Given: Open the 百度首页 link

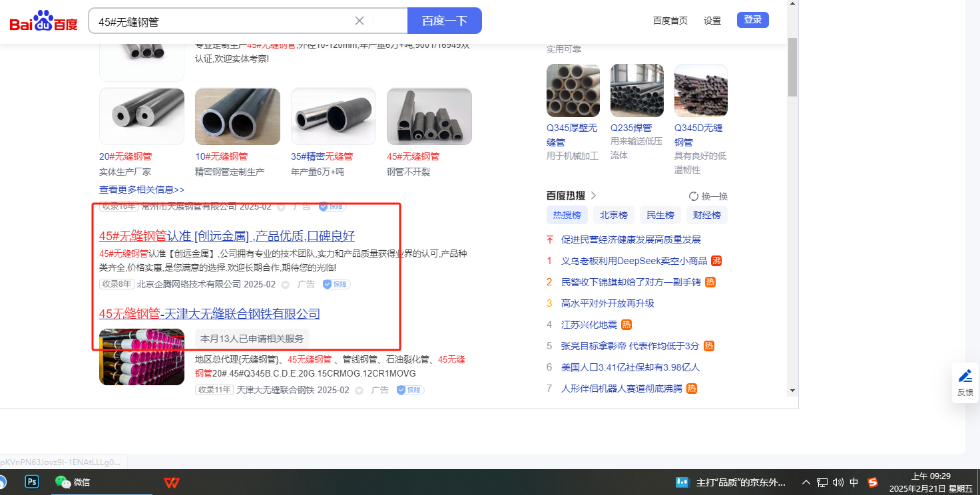Looking at the screenshot, I should [670, 21].
